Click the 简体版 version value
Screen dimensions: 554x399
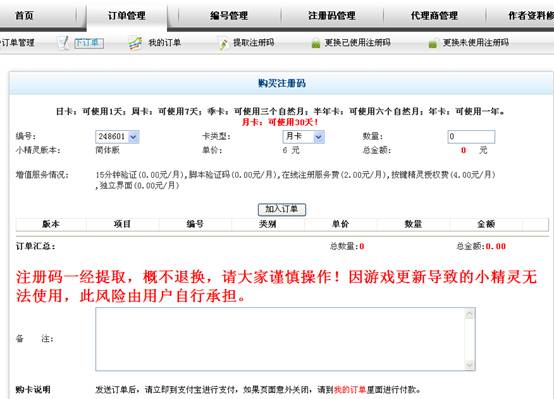[x=107, y=150]
